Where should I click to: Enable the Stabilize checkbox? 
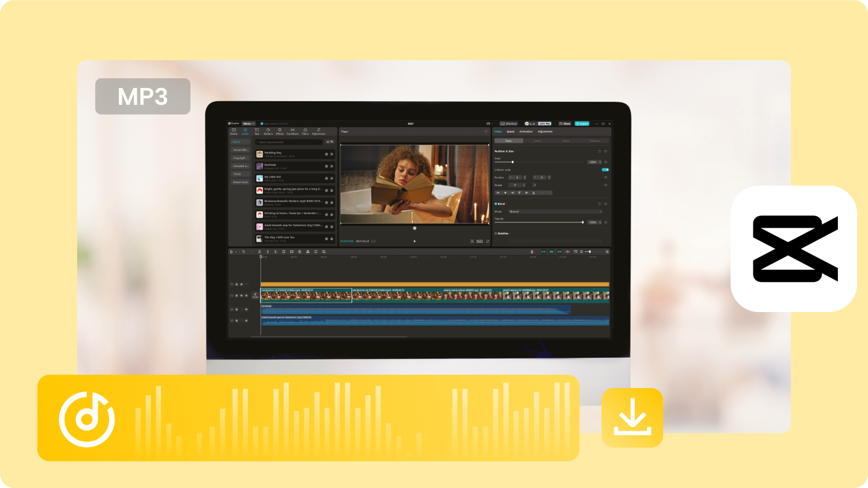(495, 234)
